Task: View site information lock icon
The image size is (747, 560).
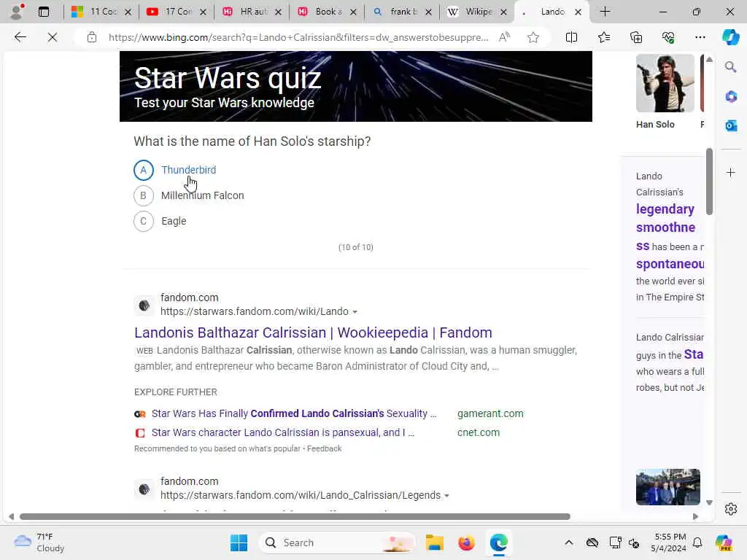Action: [x=91, y=37]
